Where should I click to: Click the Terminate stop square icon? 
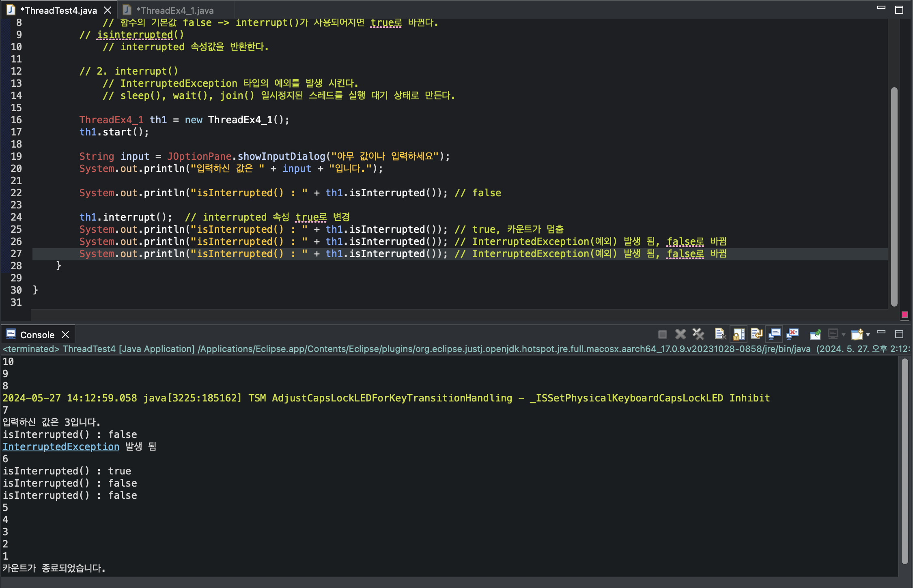pos(663,334)
